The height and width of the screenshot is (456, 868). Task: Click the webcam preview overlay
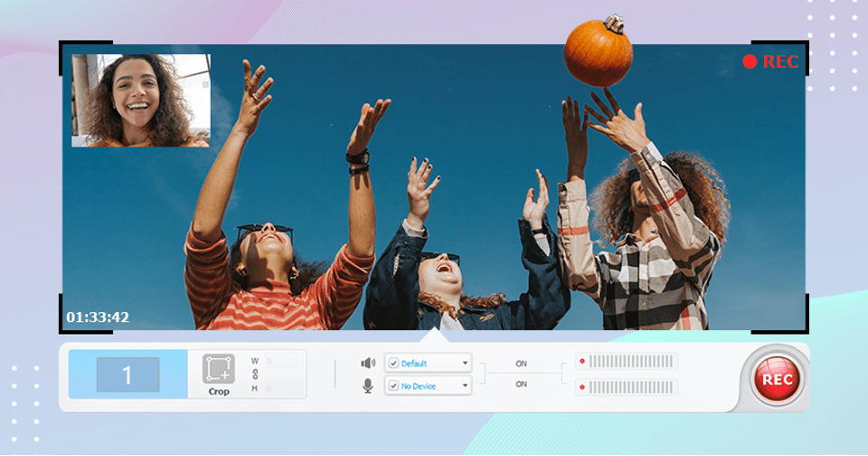pos(141,100)
